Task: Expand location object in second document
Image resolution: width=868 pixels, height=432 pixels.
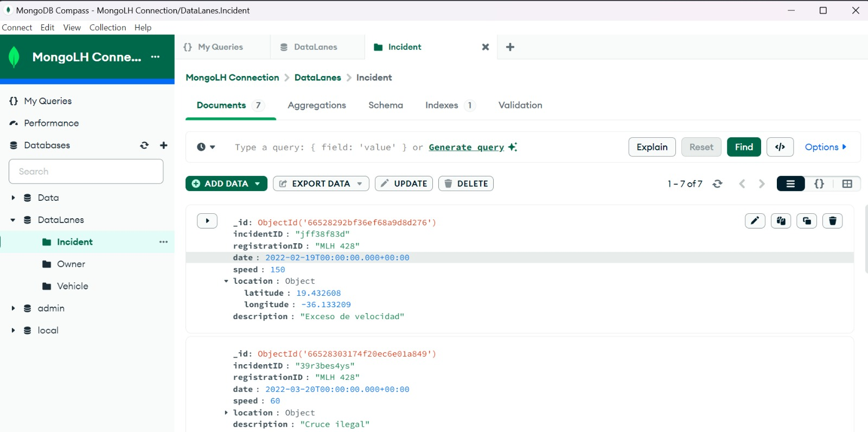Action: tap(226, 413)
